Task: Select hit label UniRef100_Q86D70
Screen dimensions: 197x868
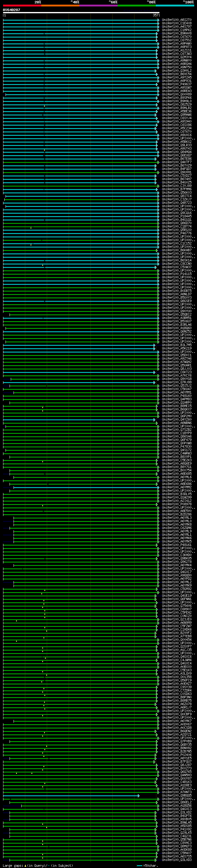Action: click(177, 223)
